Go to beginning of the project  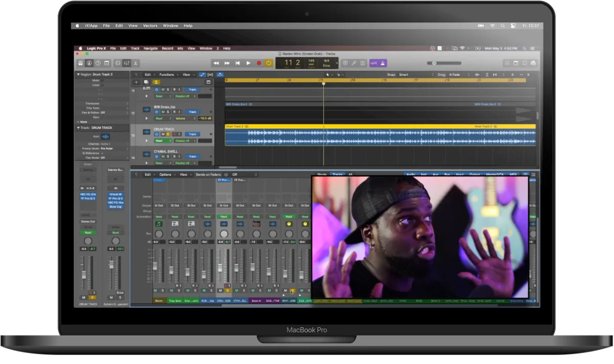[237, 63]
